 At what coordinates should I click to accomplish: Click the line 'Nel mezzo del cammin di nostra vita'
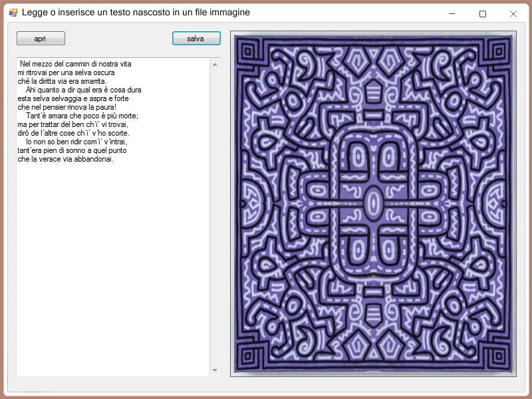coord(75,64)
